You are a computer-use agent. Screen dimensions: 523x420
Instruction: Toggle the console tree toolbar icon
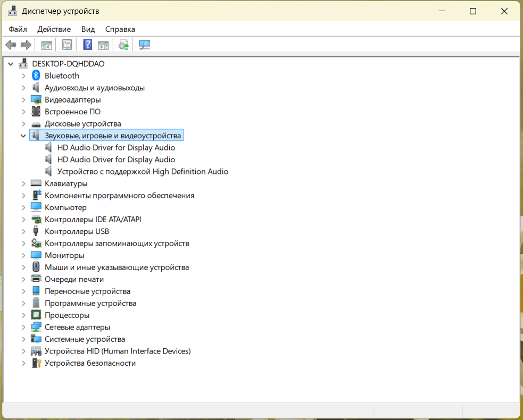point(46,45)
